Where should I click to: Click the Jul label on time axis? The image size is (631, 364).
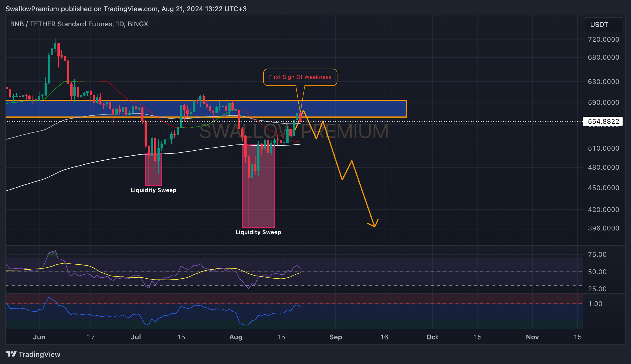[136, 337]
